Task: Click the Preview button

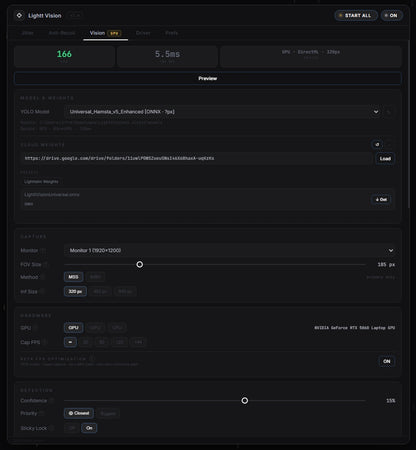Action: point(208,78)
